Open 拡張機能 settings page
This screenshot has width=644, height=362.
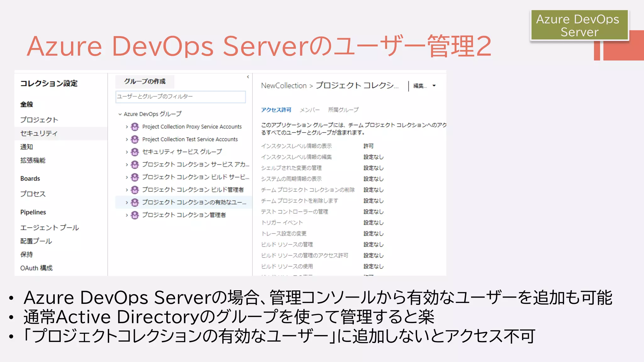point(33,160)
